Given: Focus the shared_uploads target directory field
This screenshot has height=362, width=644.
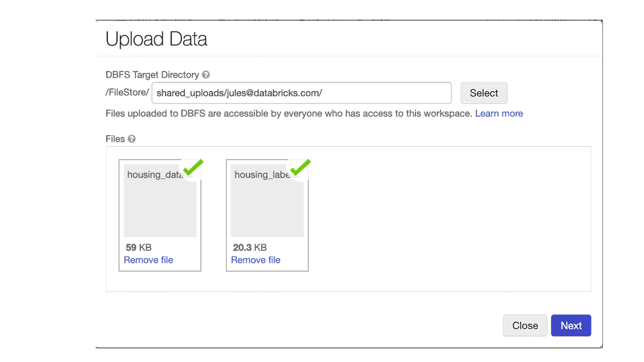Looking at the screenshot, I should (x=301, y=93).
